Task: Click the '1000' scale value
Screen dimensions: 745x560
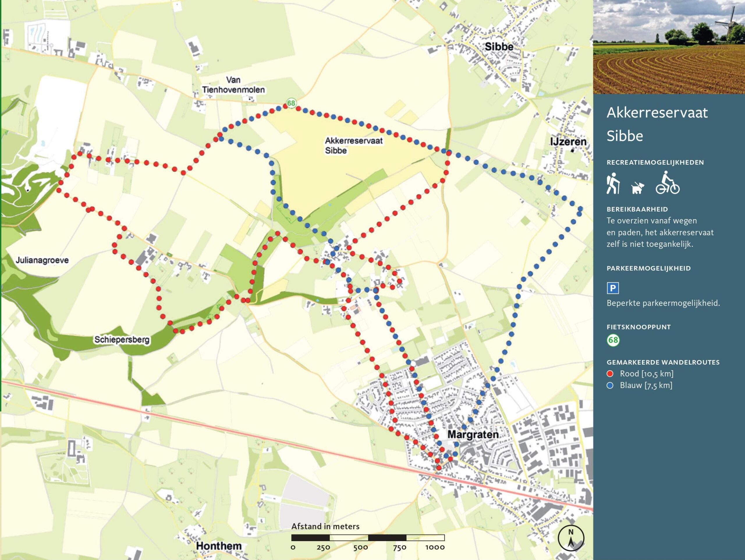Action: click(435, 547)
